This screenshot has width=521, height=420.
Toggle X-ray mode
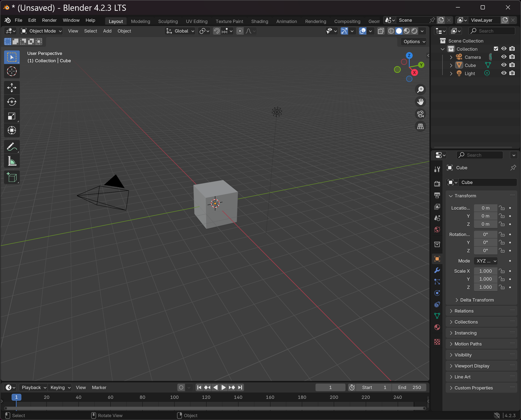(x=381, y=31)
